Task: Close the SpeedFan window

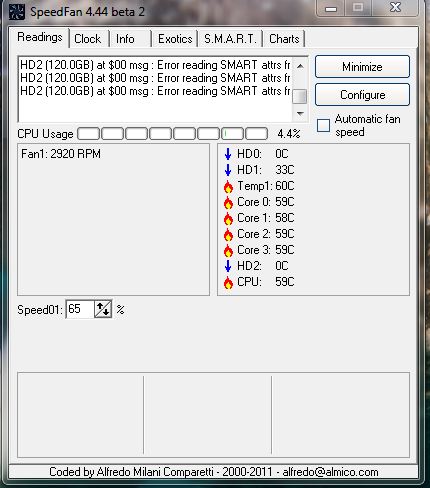Action: click(395, 7)
